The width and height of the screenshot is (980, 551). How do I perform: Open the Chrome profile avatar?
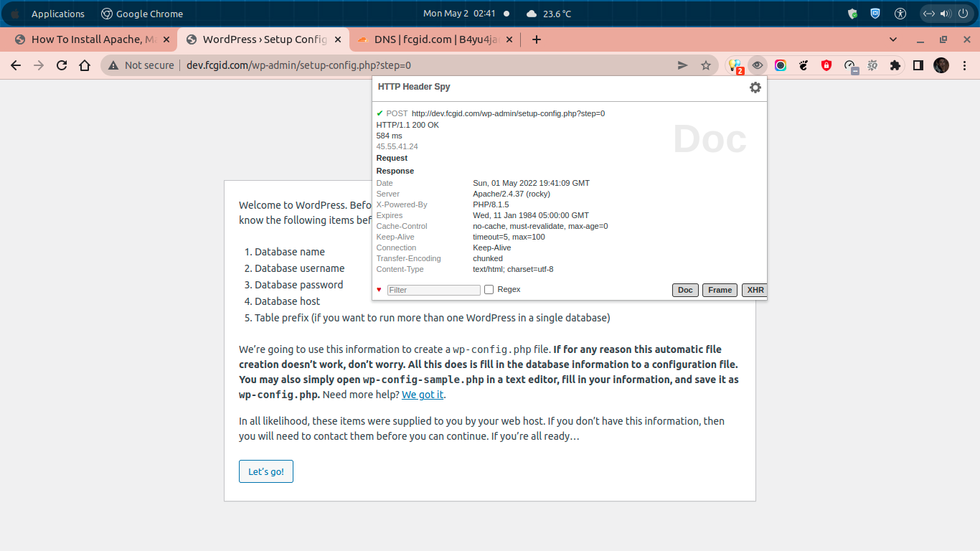pyautogui.click(x=941, y=65)
